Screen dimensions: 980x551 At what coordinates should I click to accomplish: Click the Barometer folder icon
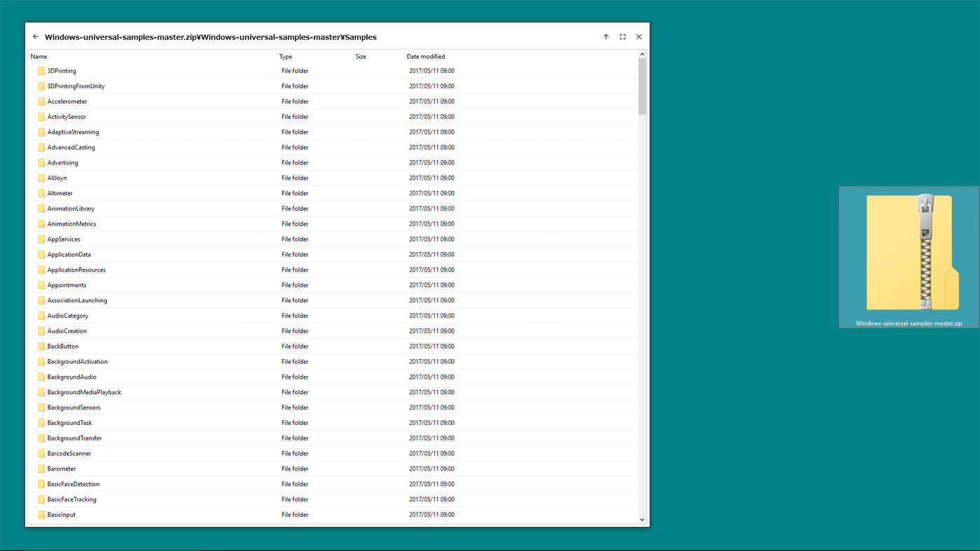(x=41, y=469)
